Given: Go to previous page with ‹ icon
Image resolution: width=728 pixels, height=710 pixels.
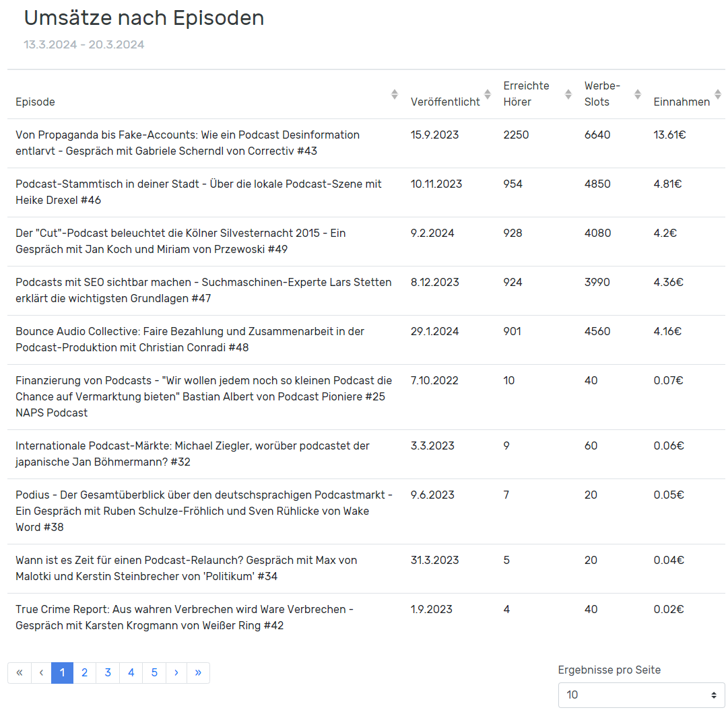Looking at the screenshot, I should [x=41, y=673].
